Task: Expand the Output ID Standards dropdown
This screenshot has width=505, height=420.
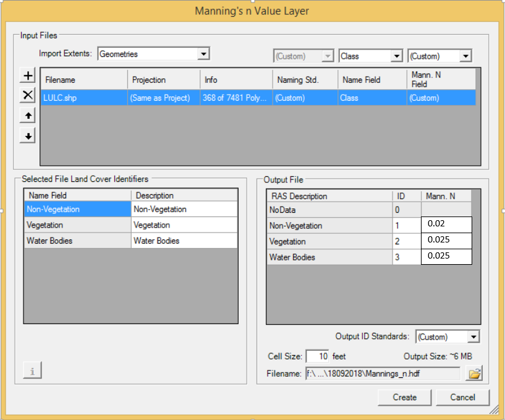Action: point(473,337)
